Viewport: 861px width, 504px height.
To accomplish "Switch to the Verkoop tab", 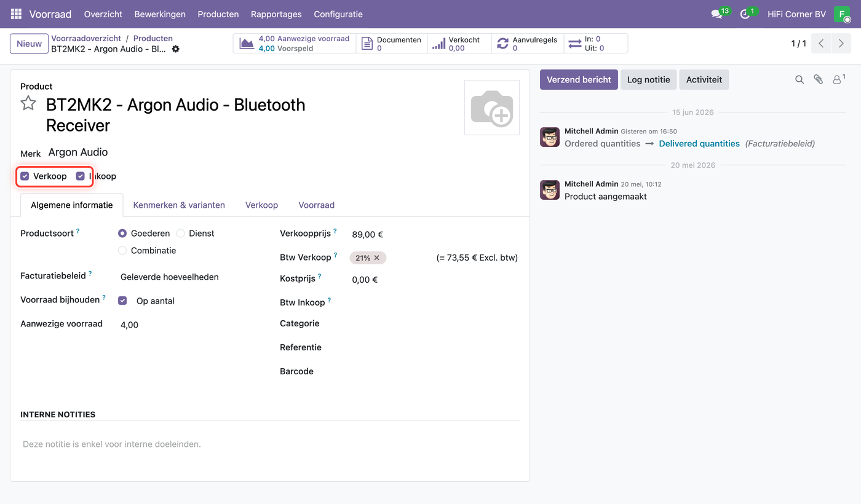I will tap(261, 205).
